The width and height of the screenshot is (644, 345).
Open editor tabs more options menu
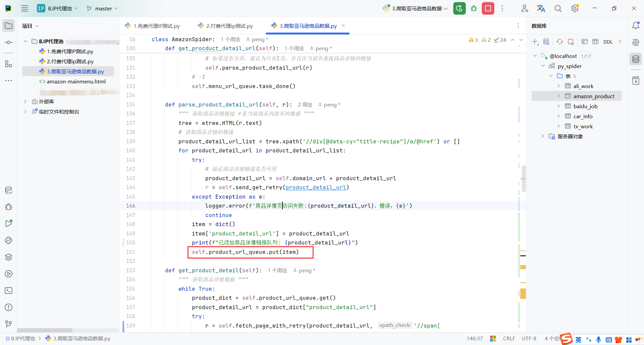(518, 25)
